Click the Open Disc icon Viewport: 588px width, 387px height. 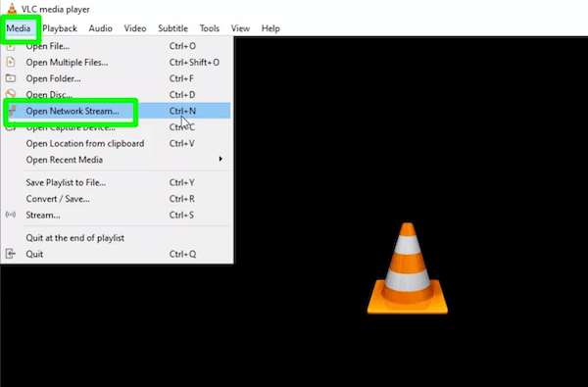(x=11, y=94)
